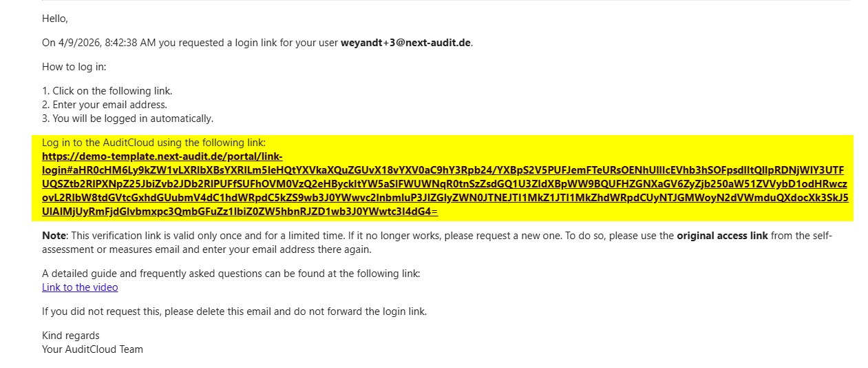This screenshot has width=868, height=368.
Task: Click empty yellow highlight area right of intro line
Action: 558,143
